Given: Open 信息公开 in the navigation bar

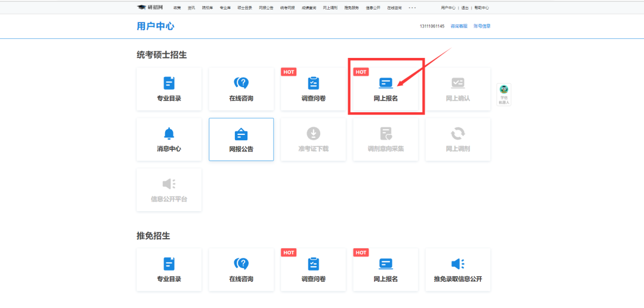Looking at the screenshot, I should tap(373, 8).
